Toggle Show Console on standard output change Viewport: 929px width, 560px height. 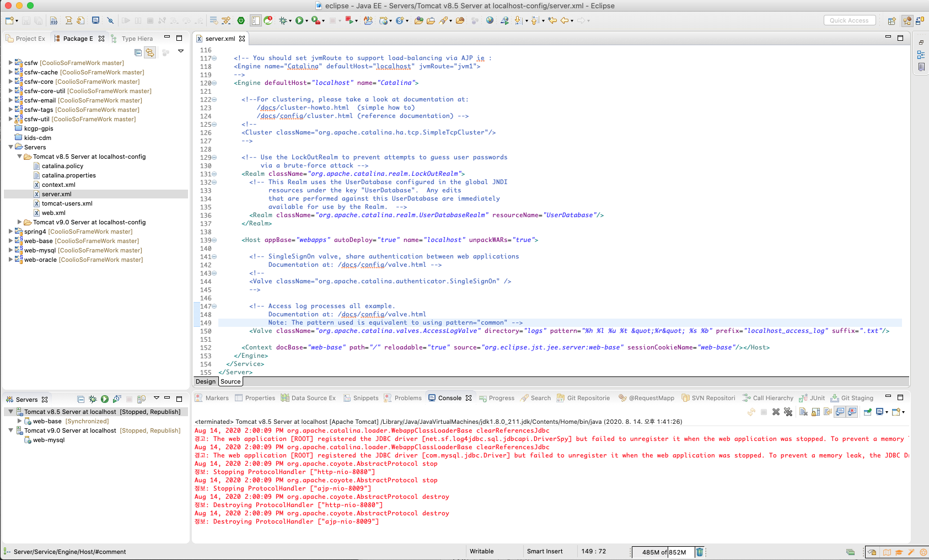pyautogui.click(x=840, y=412)
